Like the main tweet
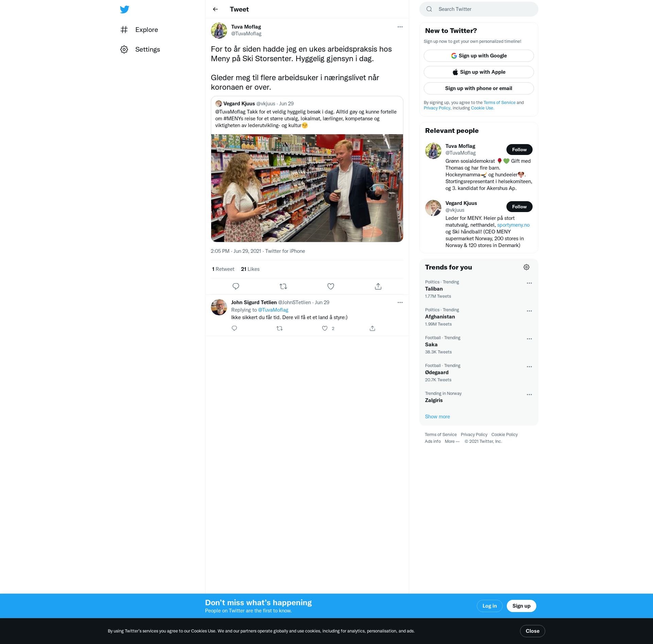653x644 pixels. [331, 286]
